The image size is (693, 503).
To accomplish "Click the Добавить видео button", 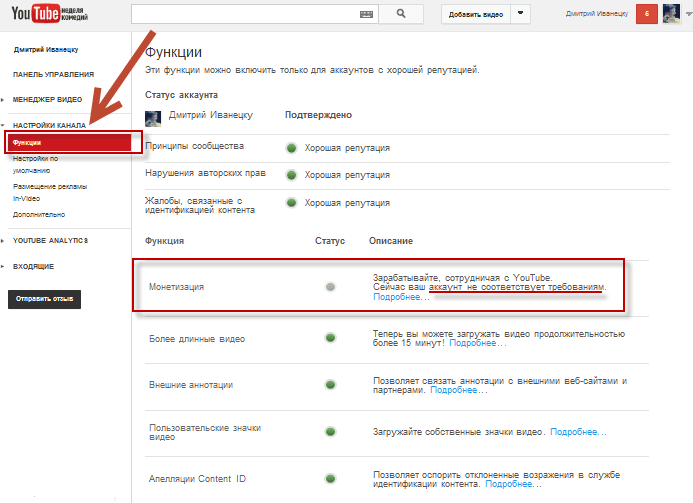I will coord(476,14).
